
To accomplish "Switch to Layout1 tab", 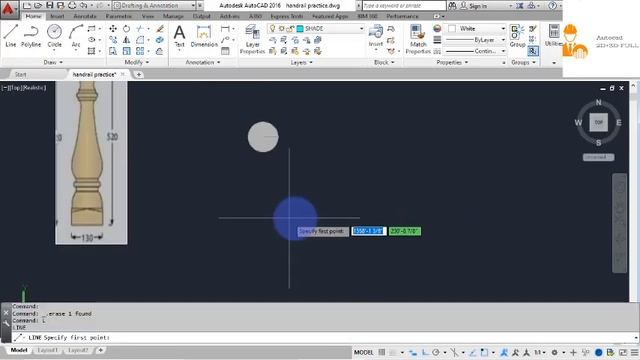I will coord(47,350).
